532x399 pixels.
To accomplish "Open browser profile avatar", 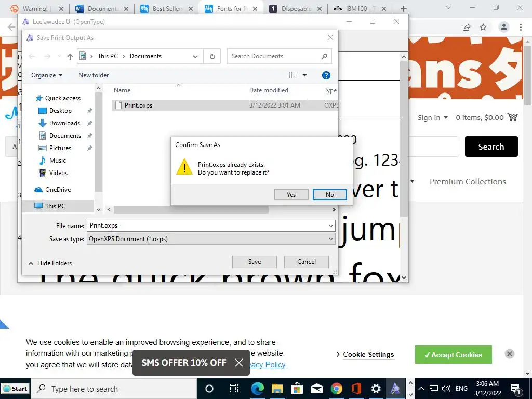I will click(x=504, y=27).
